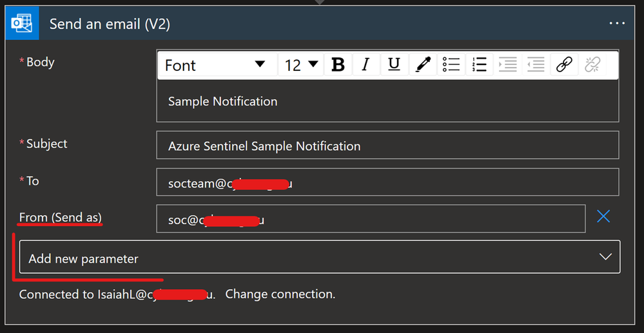Insert a hyperlink in body
This screenshot has height=333, width=644.
click(564, 65)
